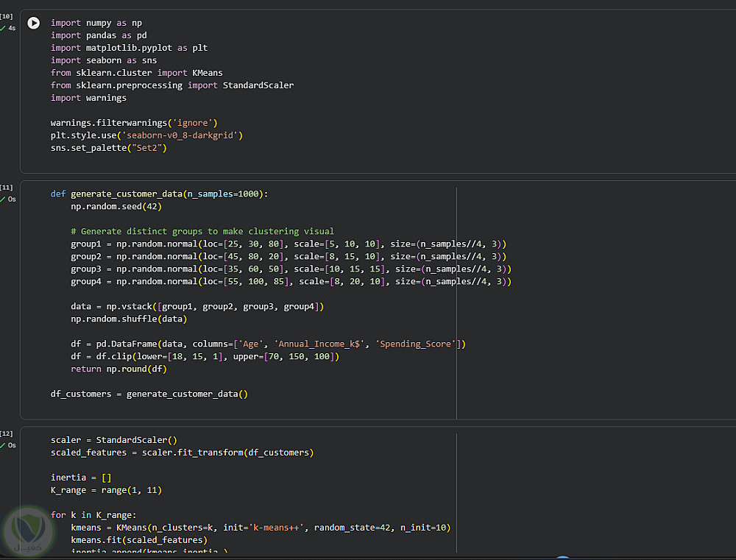
Task: Click the sns.set_palette("Set2") line
Action: click(109, 147)
